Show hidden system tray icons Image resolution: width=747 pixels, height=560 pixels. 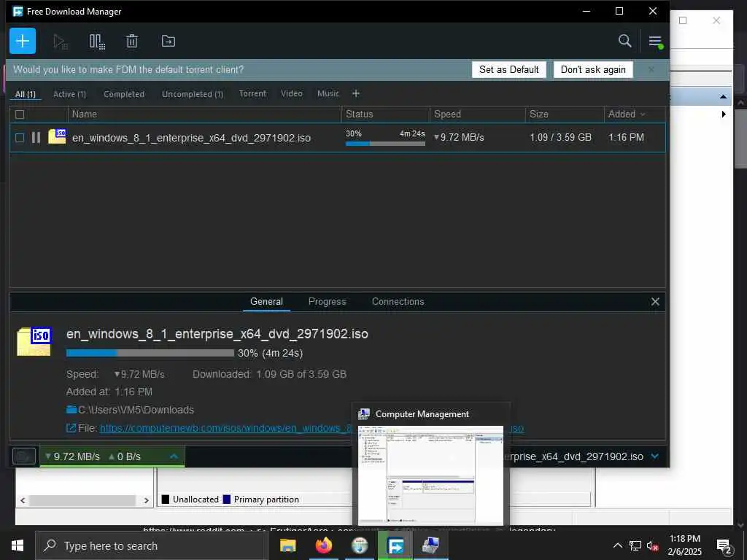coord(617,545)
